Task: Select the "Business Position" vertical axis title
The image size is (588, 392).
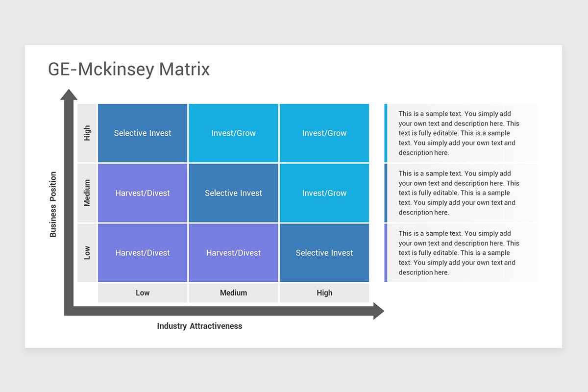Action: pyautogui.click(x=53, y=204)
